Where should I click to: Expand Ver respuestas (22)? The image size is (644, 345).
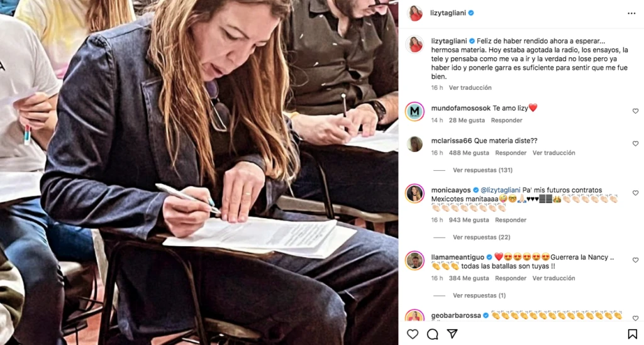point(481,237)
